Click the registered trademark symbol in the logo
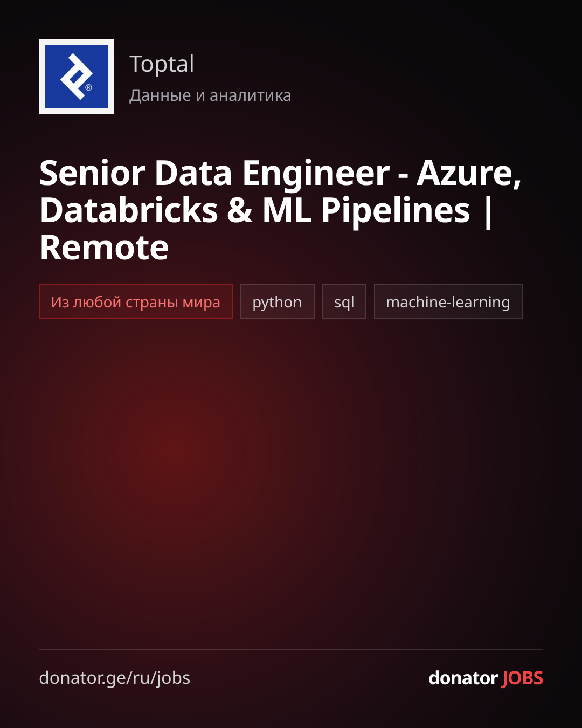This screenshot has height=728, width=582. [88, 87]
